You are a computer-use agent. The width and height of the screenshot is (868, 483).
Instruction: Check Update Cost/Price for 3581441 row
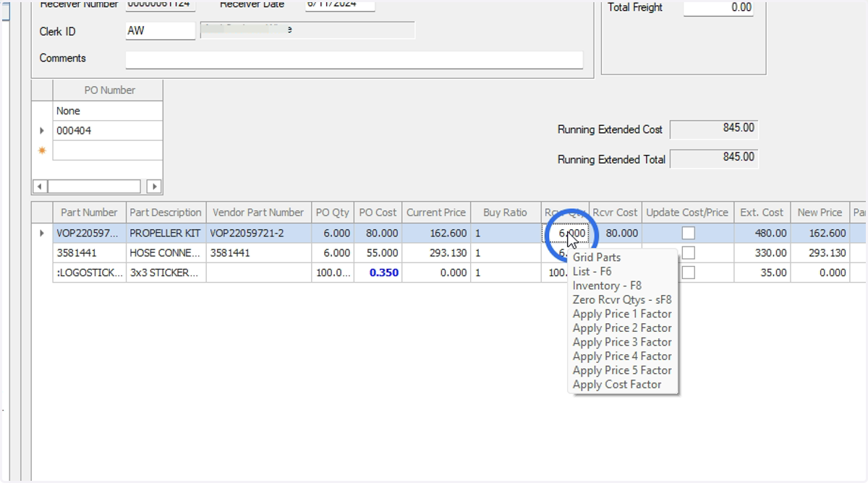click(688, 253)
